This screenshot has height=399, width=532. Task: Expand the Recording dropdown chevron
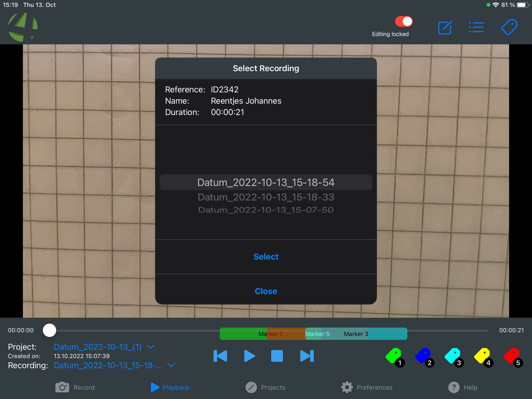[x=171, y=365]
